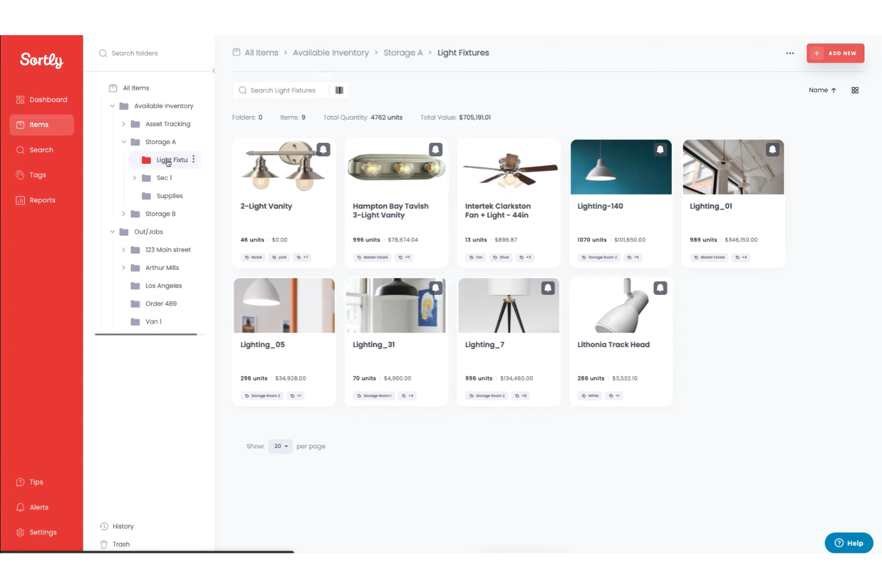Expand the Storage B folder

coord(123,213)
